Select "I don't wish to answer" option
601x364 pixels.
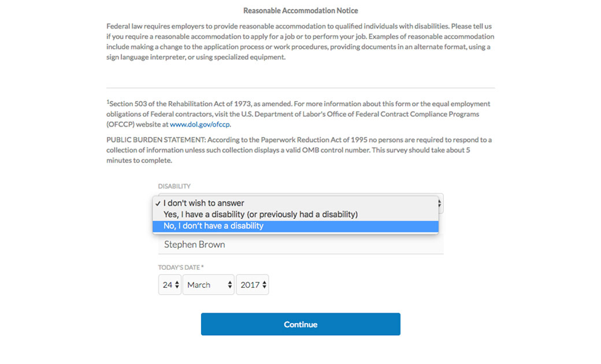[x=203, y=203]
